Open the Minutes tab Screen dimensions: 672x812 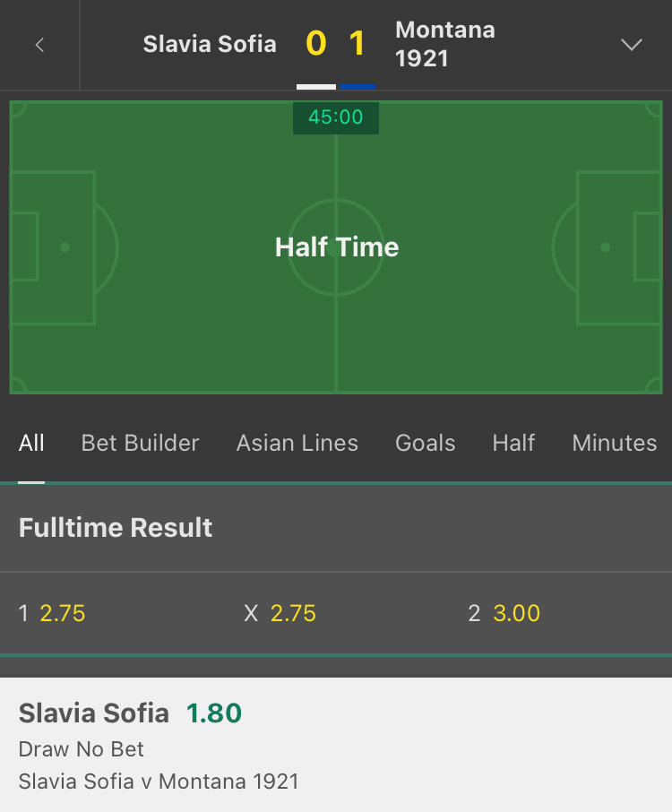click(615, 444)
